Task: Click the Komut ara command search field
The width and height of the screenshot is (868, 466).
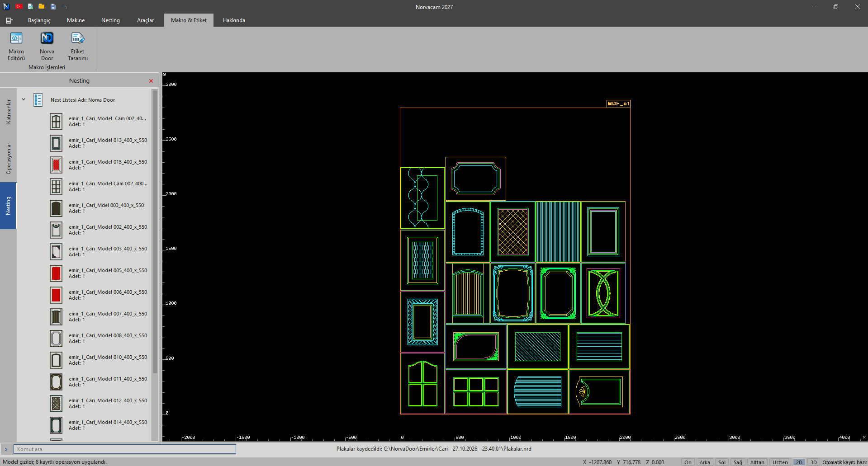Action: pos(125,449)
